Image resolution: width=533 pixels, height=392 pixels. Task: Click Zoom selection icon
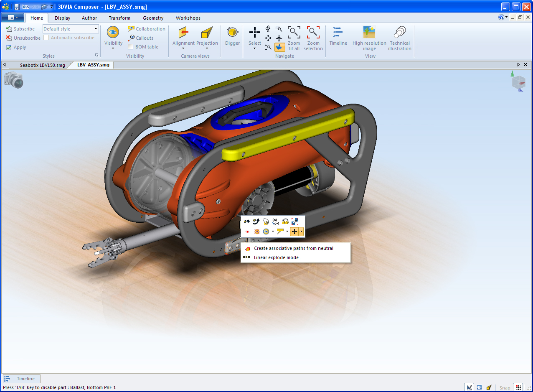(313, 32)
